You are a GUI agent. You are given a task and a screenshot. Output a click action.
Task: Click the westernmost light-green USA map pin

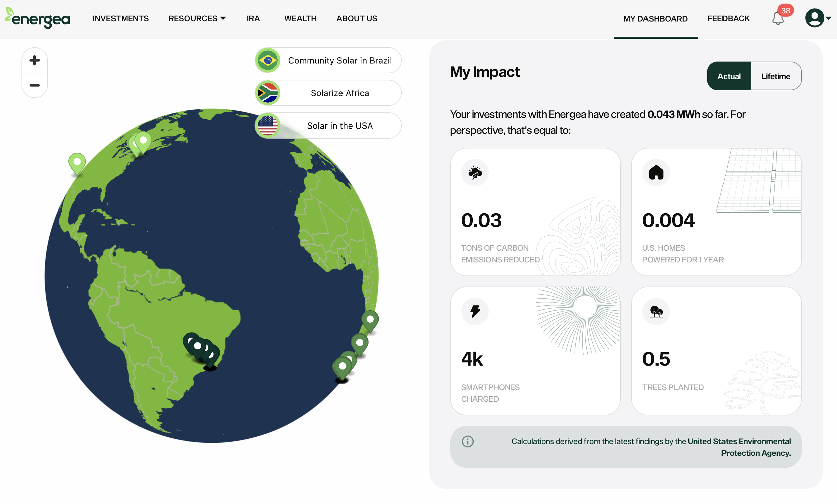click(x=77, y=162)
